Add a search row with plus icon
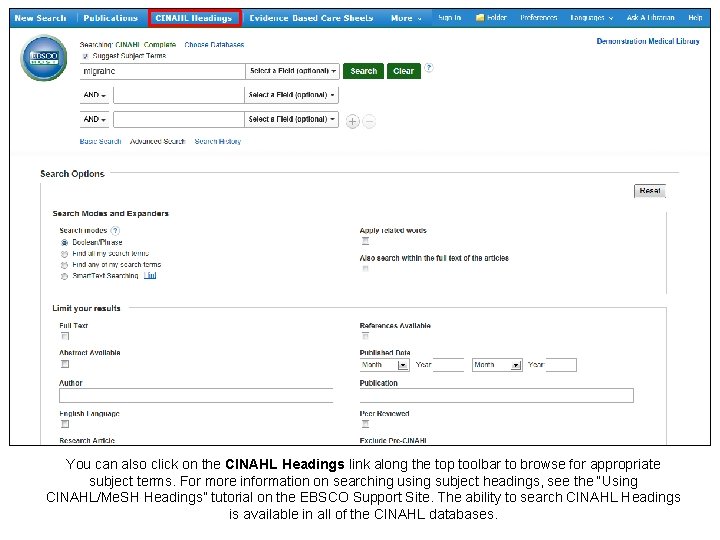The image size is (720, 540). pos(352,122)
